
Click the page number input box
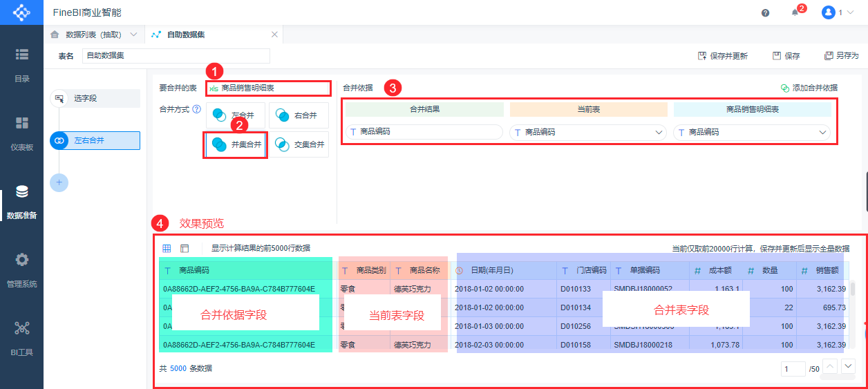click(793, 369)
